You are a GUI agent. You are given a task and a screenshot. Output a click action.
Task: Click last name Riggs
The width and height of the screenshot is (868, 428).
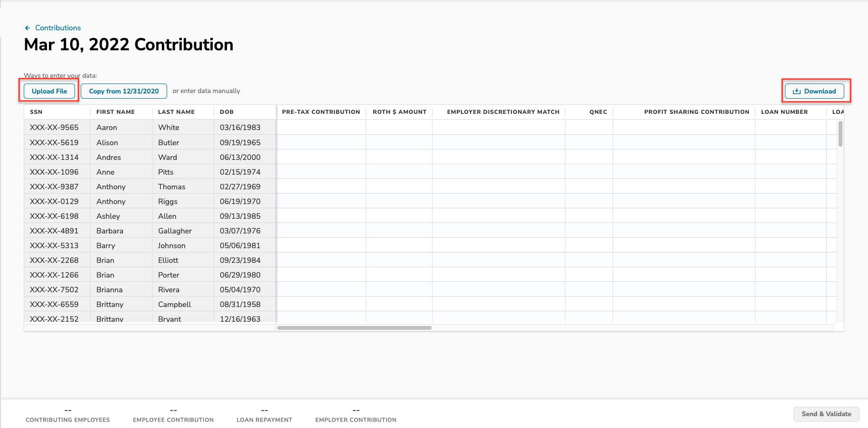[x=168, y=201]
